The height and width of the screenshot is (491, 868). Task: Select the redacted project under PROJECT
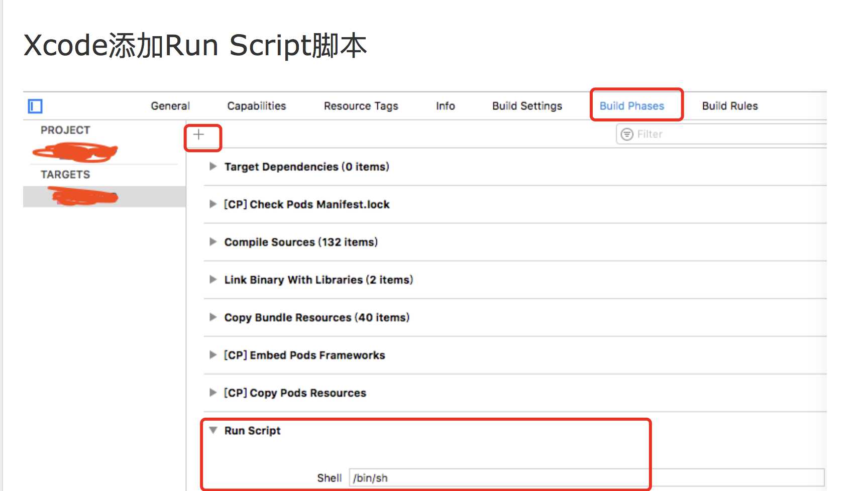(x=75, y=152)
